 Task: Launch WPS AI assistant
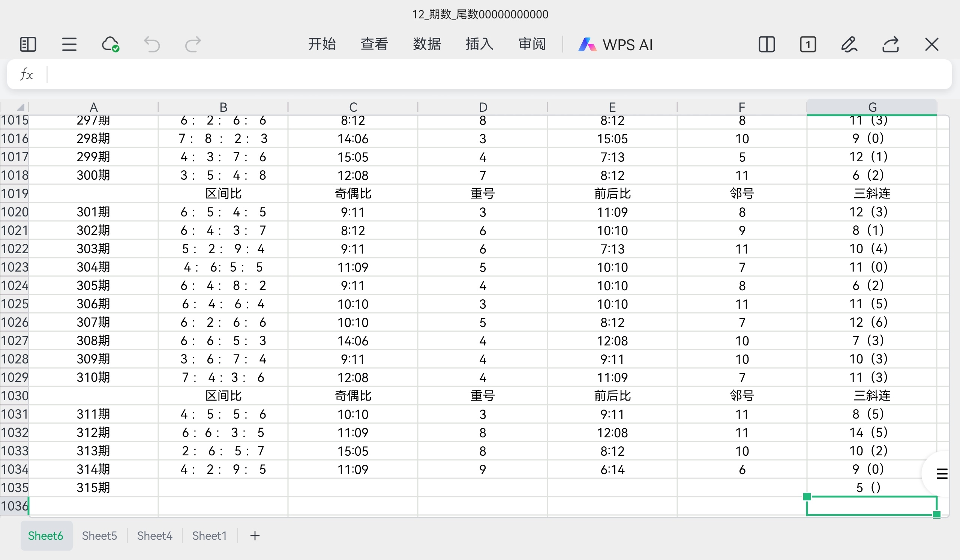point(615,45)
